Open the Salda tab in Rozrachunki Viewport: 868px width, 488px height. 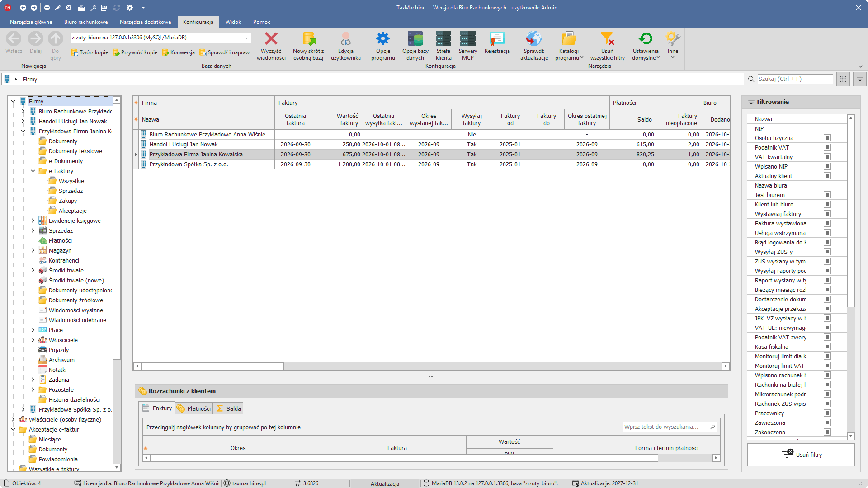tap(229, 408)
